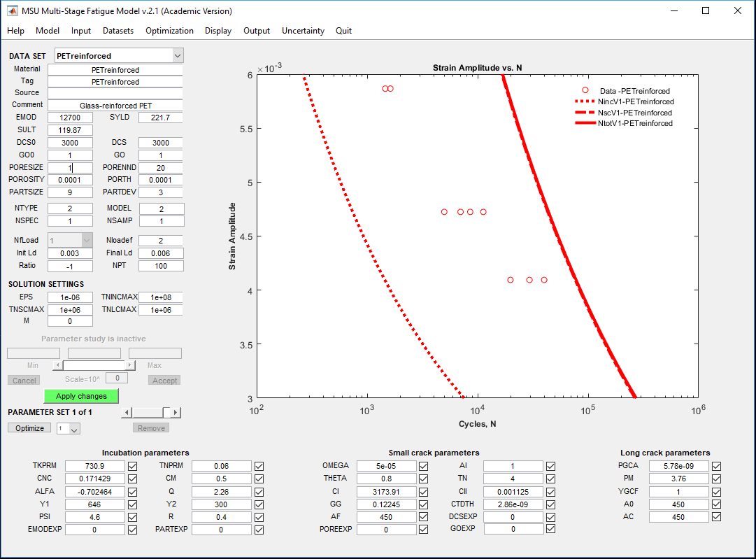
Task: Click the green Apply changes button
Action: tap(81, 396)
